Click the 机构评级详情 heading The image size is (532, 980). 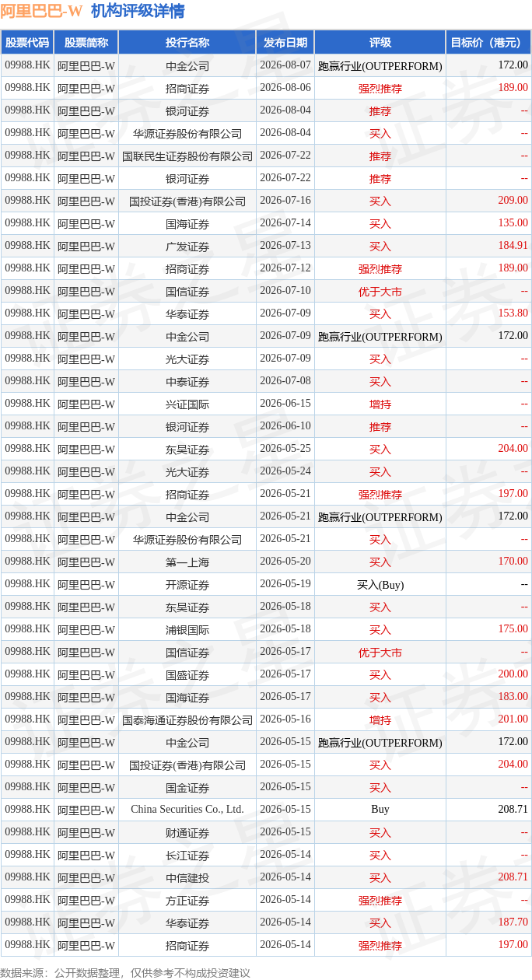[138, 11]
